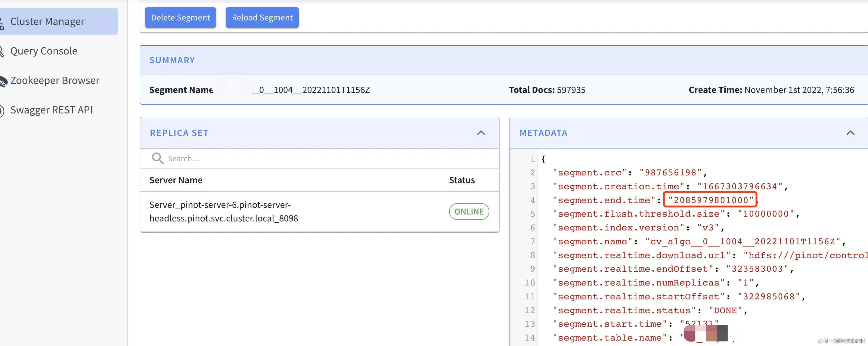Viewport: 868px width, 346px height.
Task: Click the Replica Set search field
Action: pyautogui.click(x=303, y=159)
